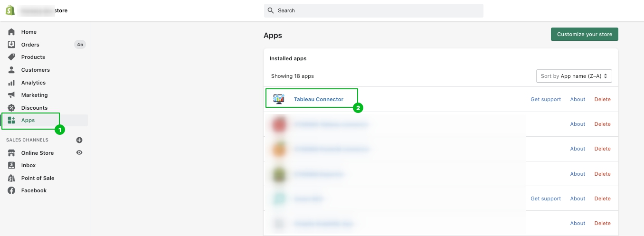Screen dimensions: 644x236
Task: Open the Sort by App name dropdown
Action: pos(574,76)
